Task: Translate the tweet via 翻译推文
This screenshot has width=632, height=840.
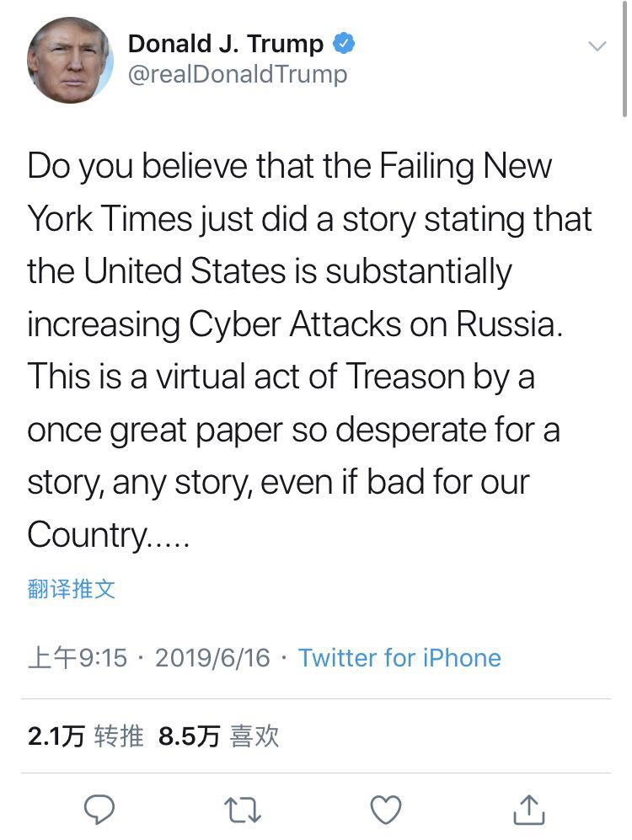Action: (x=71, y=589)
